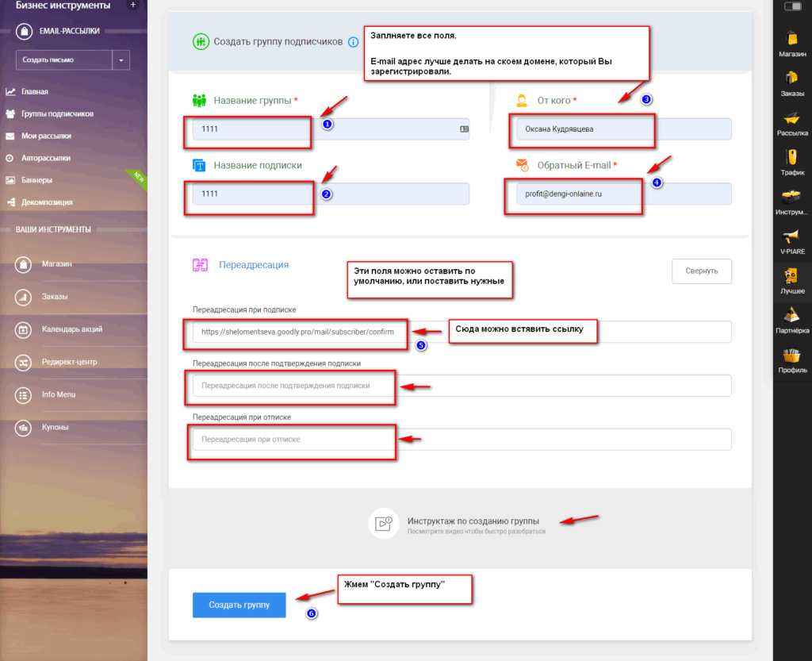The height and width of the screenshot is (661, 812).
Task: Click the Переадресация при отписке field
Action: click(x=462, y=440)
